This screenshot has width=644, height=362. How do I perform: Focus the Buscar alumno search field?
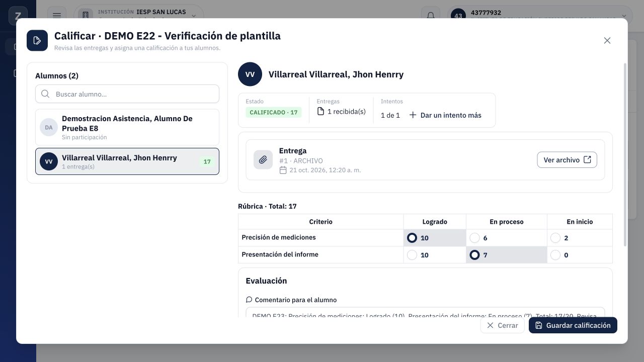click(x=127, y=94)
